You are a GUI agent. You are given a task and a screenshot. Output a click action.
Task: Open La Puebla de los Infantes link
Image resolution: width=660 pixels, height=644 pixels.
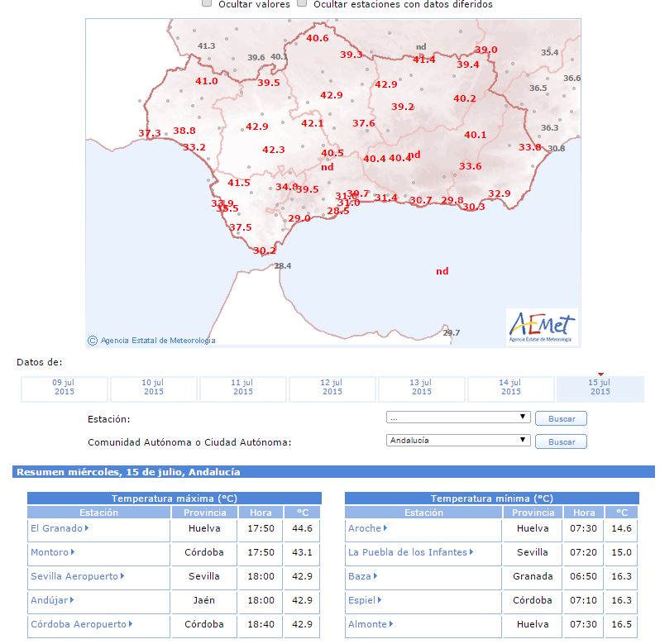pos(407,552)
